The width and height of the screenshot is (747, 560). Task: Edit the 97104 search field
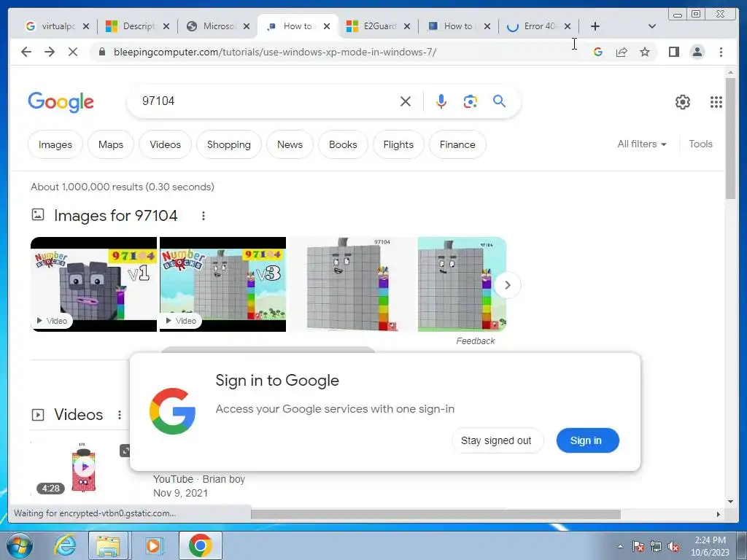[267, 101]
